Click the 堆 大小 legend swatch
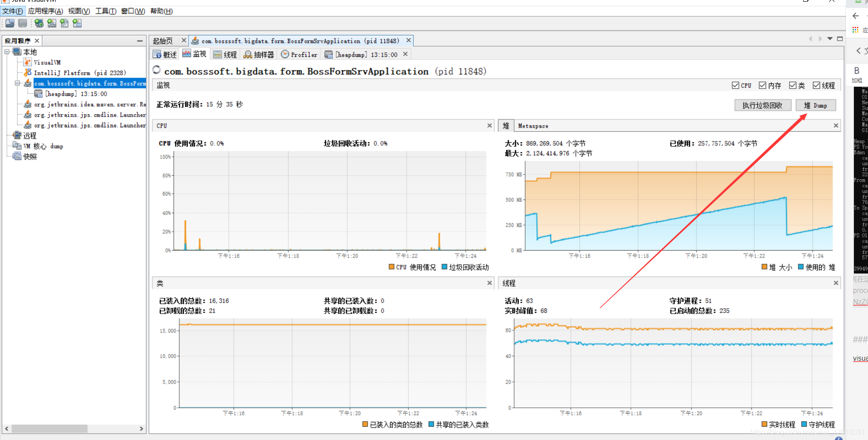The width and height of the screenshot is (868, 440). tap(764, 266)
